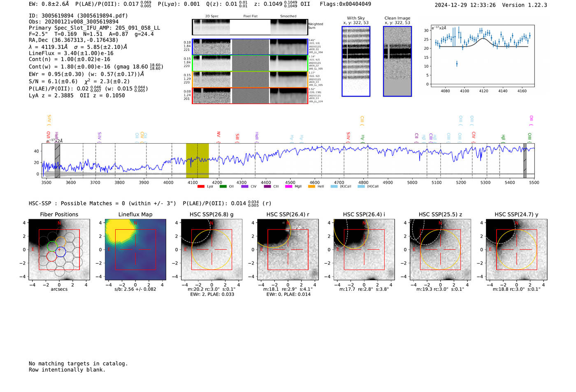Image resolution: width=576 pixels, height=392 pixels.
Task: Select the Primary Spec_Slot_IFU_AMP line
Action: (x=95, y=28)
